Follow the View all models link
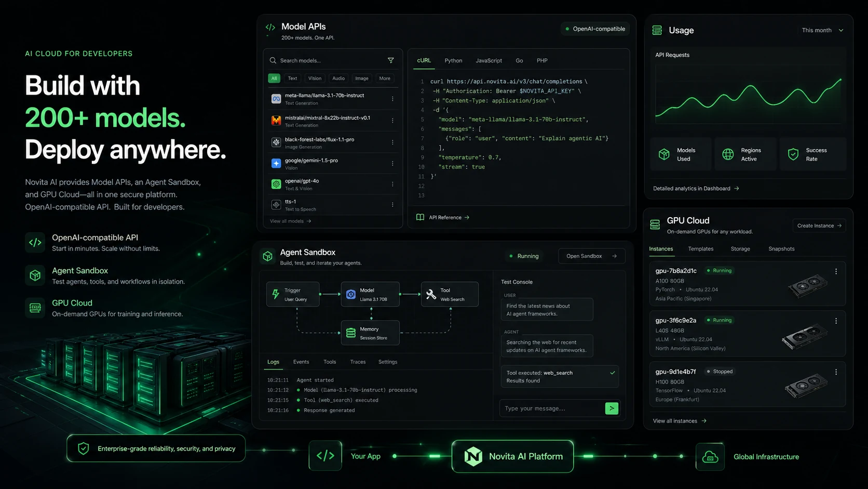This screenshot has height=489, width=868. pos(290,221)
